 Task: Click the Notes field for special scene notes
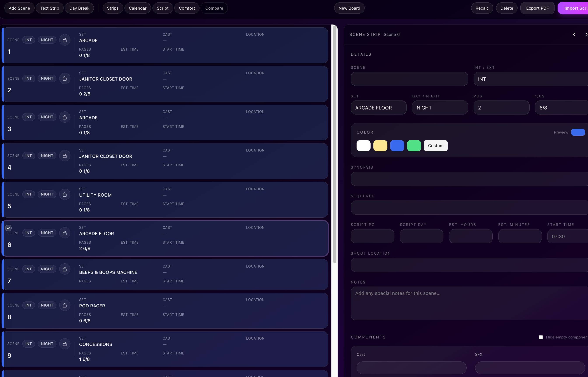pos(468,304)
